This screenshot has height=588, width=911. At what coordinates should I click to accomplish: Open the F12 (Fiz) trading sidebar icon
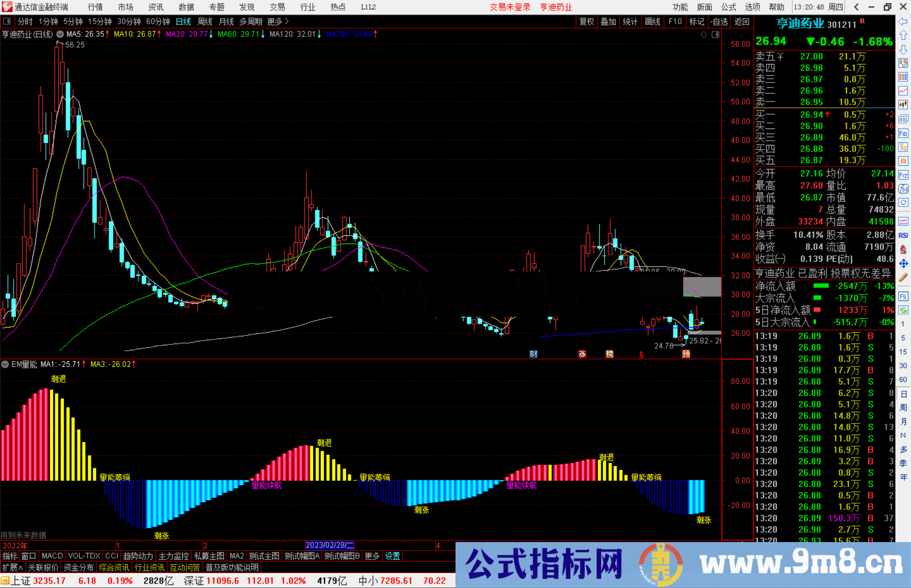903,175
